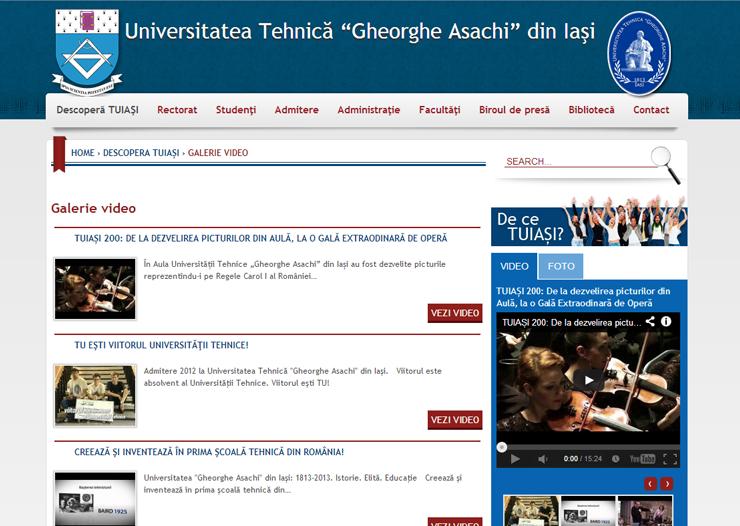
Task: Click the Regele Carol I description text
Action: [x=294, y=270]
